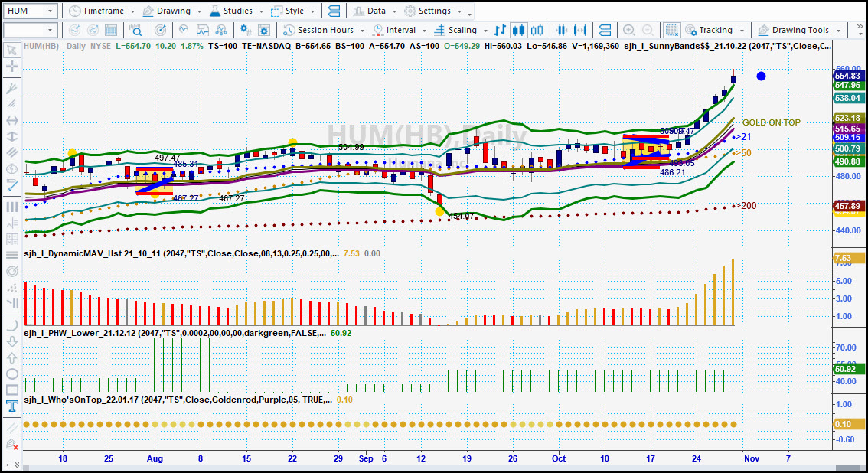Expand the toolbar overflow chevron at far right
The image size is (868, 473).
(x=861, y=26)
